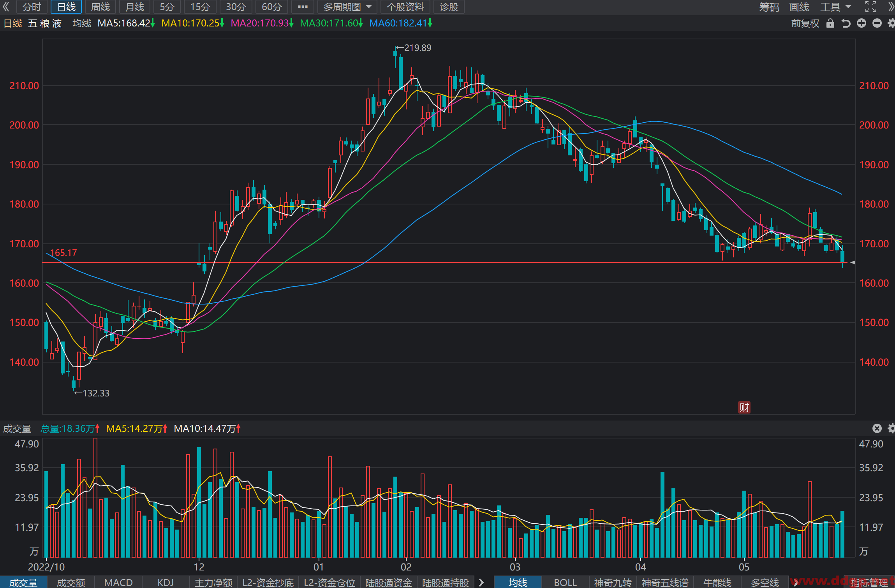Zoom out chart with minus icon
895x588 pixels.
pyautogui.click(x=877, y=23)
